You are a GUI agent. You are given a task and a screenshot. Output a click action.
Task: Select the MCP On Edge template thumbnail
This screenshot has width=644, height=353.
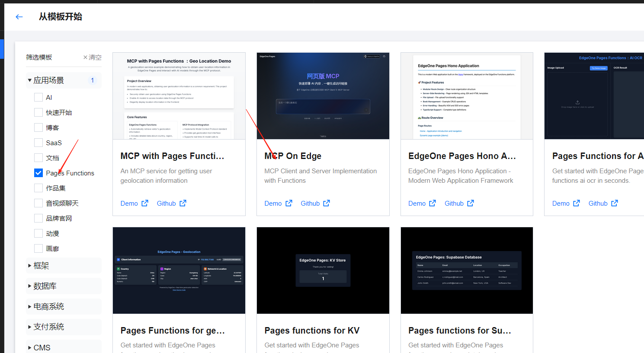pyautogui.click(x=323, y=96)
